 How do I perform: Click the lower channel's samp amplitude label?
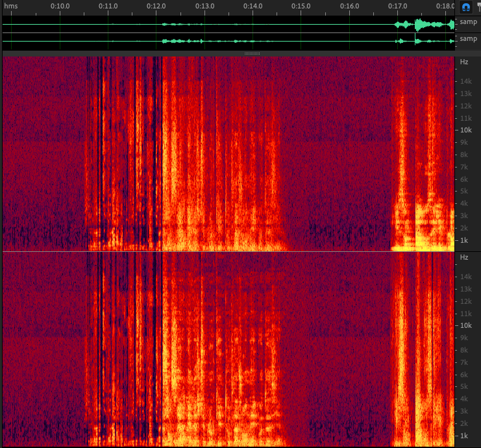coord(468,39)
